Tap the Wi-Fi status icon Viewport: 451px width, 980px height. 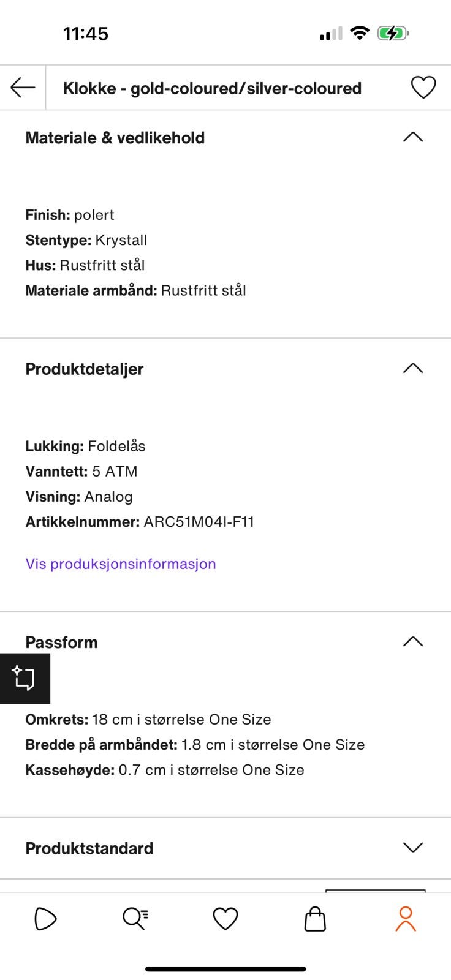click(x=360, y=33)
